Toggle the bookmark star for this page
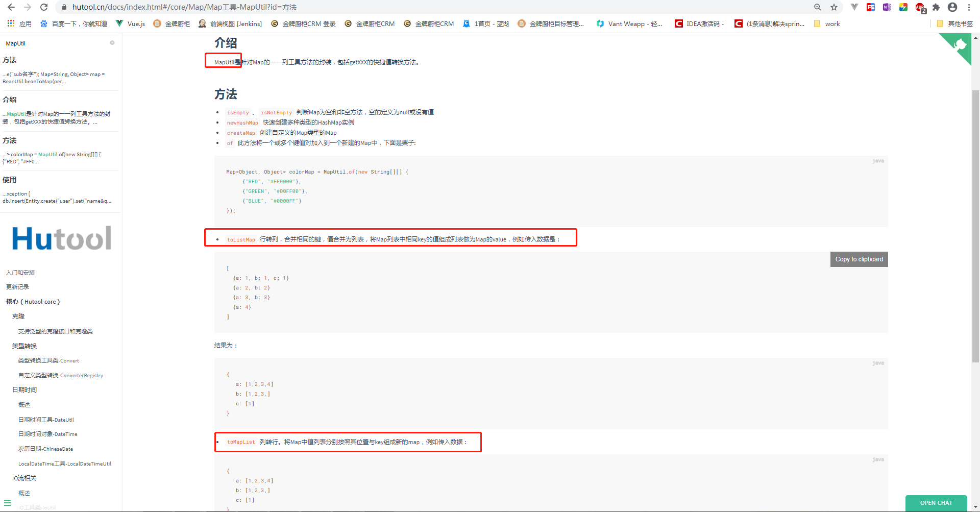 [834, 7]
